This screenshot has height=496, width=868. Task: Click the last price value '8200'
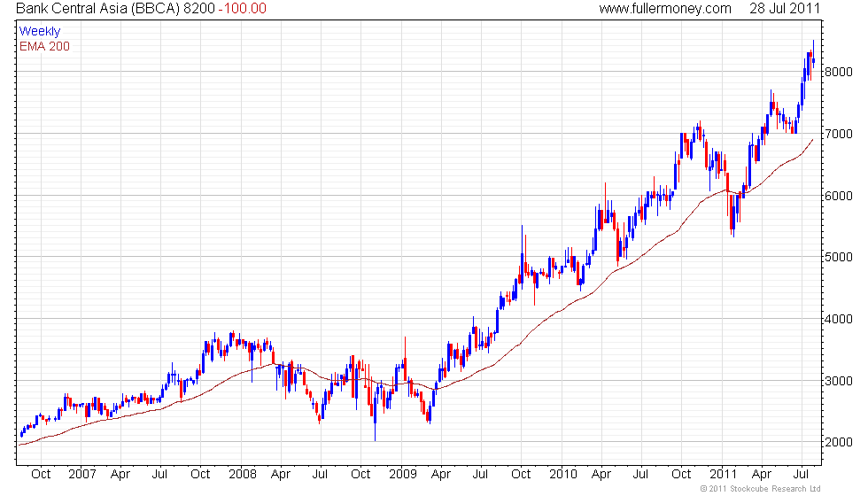(198, 9)
